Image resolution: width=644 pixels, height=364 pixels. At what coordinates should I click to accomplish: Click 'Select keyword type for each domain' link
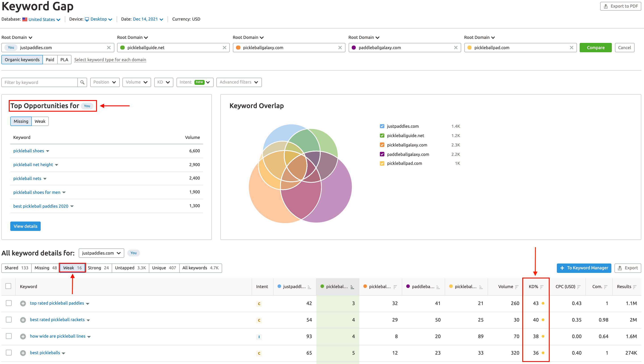(110, 60)
